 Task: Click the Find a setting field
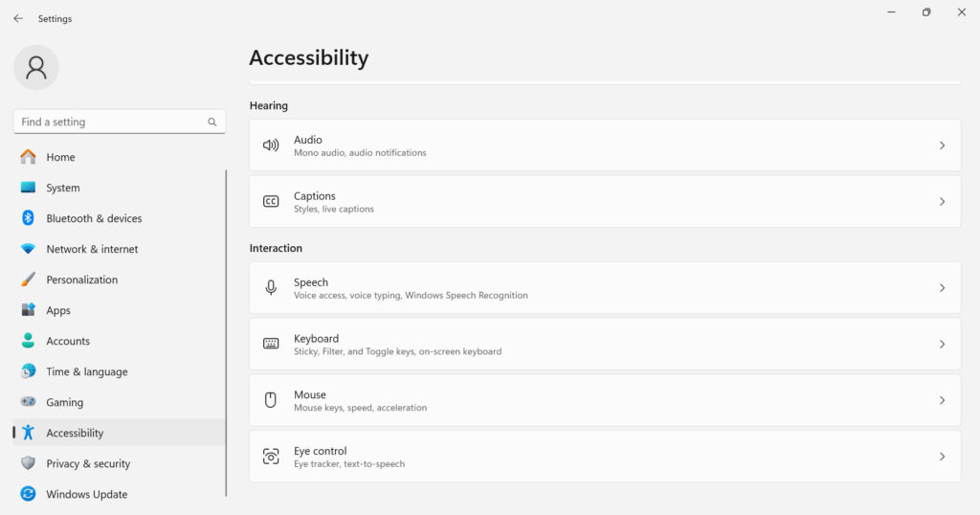(110, 123)
